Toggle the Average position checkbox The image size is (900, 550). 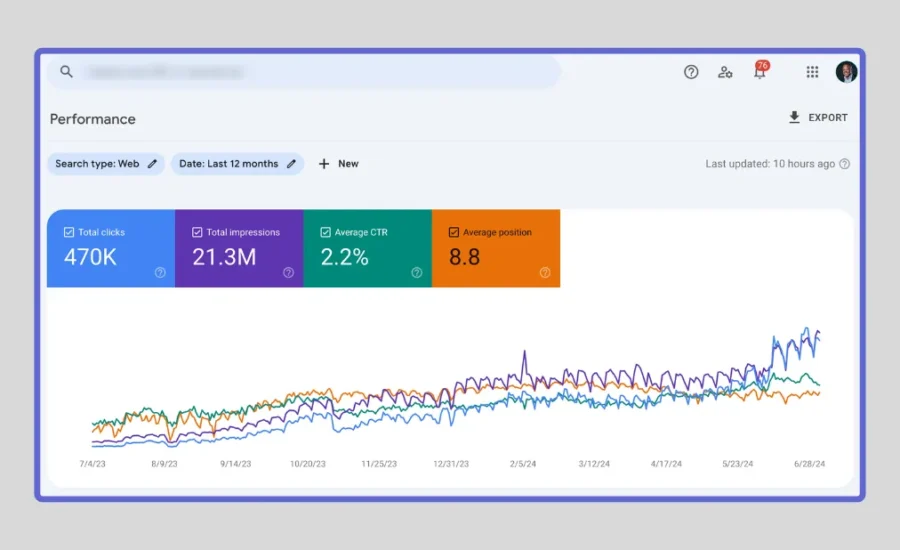[x=454, y=232]
